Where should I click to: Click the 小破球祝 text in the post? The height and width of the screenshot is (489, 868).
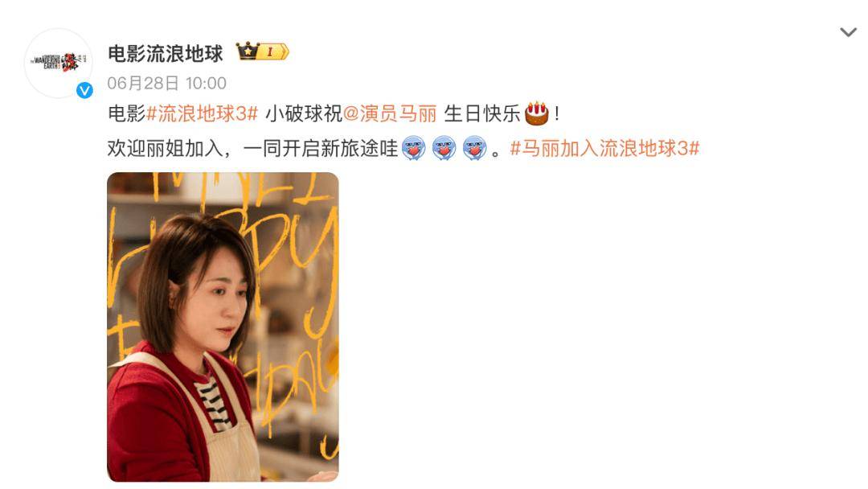tap(304, 113)
